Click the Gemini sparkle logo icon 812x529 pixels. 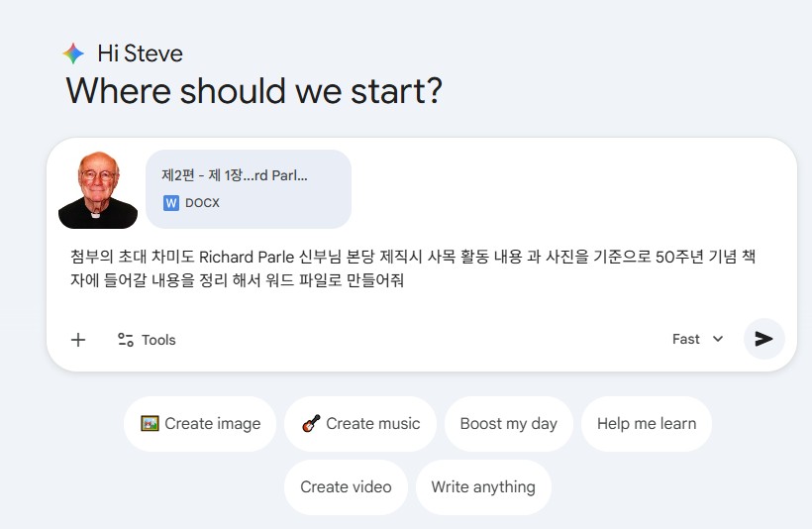point(73,53)
